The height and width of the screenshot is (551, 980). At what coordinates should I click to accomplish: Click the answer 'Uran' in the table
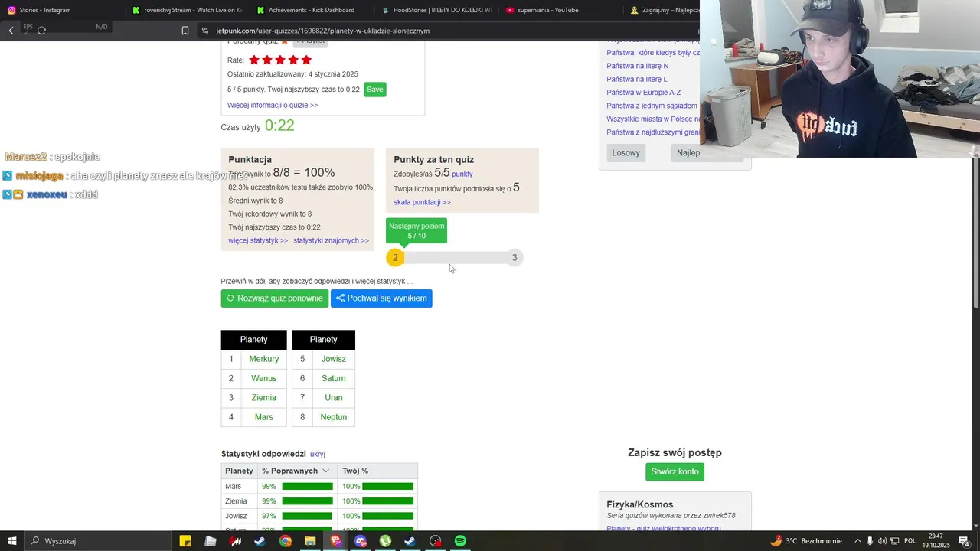click(x=334, y=398)
